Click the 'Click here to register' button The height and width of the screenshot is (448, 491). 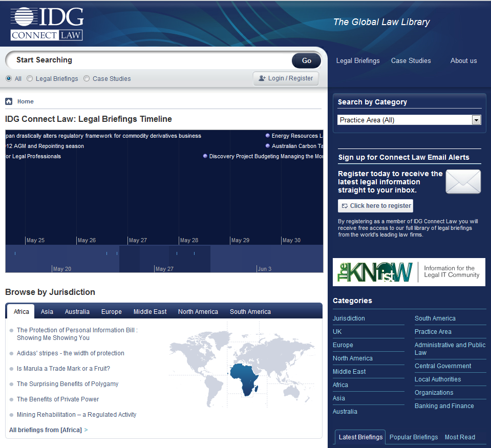tap(375, 206)
